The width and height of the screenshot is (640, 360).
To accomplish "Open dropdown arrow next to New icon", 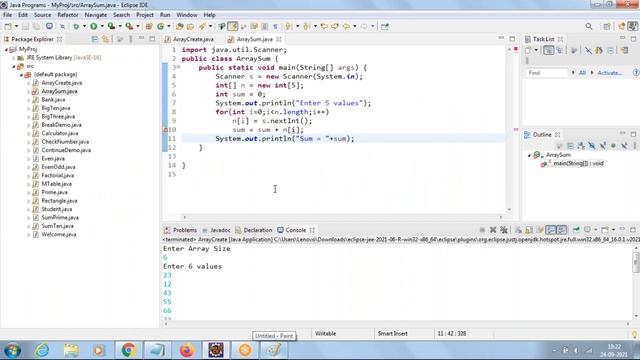I will point(16,27).
